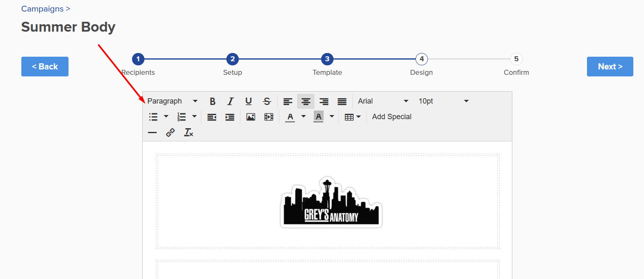Go to step 2 Setup

(x=233, y=59)
